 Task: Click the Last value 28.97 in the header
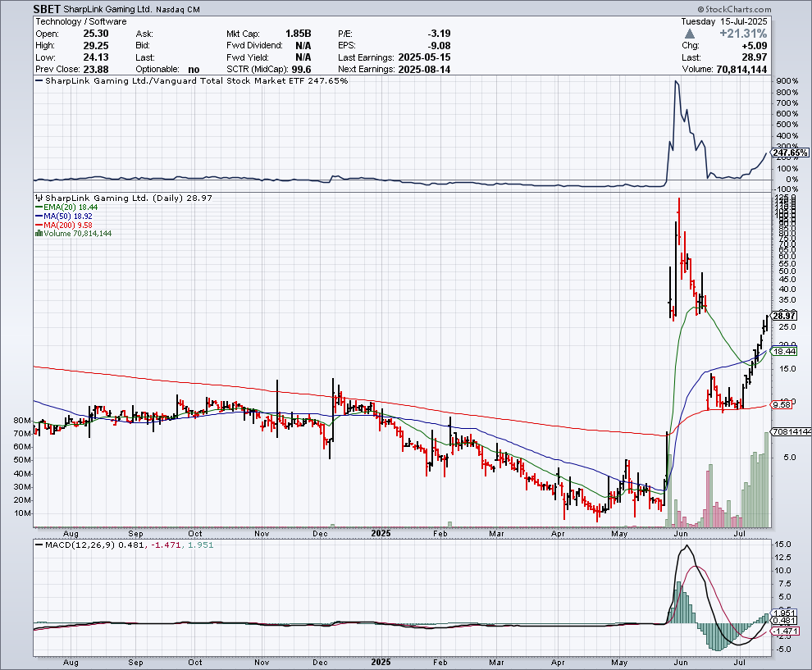point(755,57)
